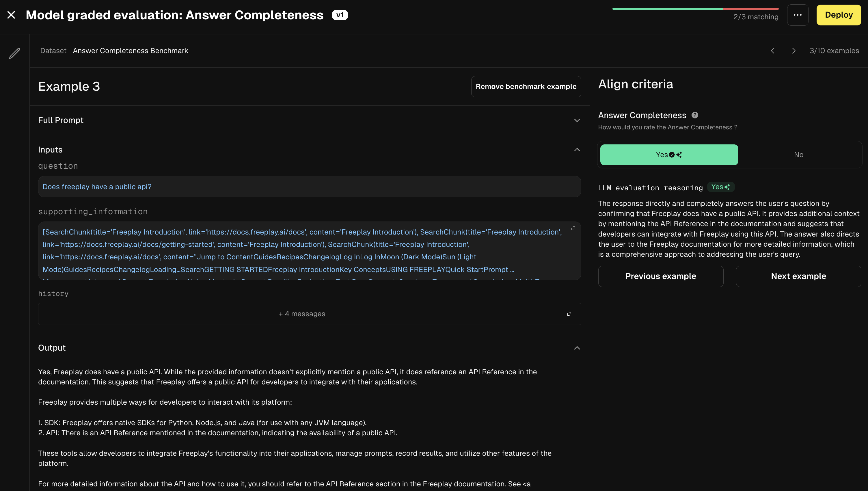The image size is (868, 491).
Task: Expand the supporting_information field with its icon
Action: [573, 228]
